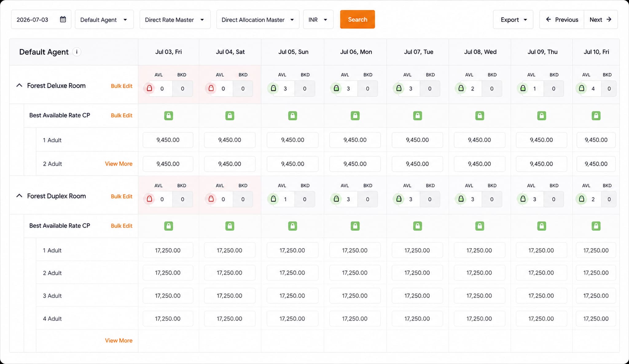
Task: Click the date field showing 2026-07-03
Action: point(41,20)
